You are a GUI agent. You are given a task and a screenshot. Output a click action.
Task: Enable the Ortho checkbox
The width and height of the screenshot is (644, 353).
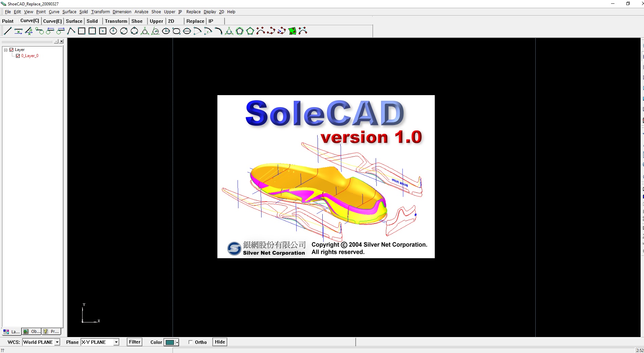click(x=191, y=342)
